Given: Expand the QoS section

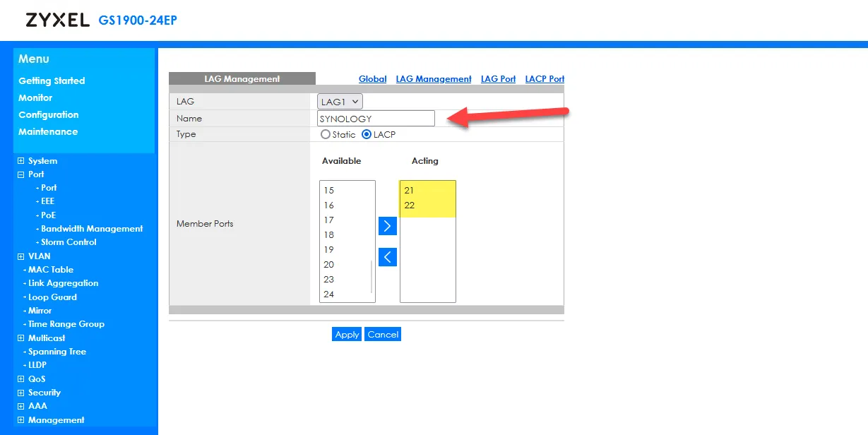Looking at the screenshot, I should 21,379.
